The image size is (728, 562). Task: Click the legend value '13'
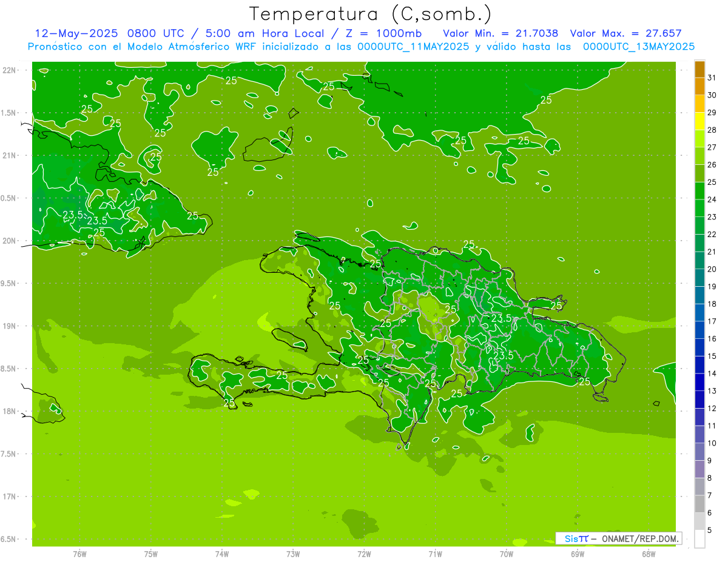[x=712, y=391]
